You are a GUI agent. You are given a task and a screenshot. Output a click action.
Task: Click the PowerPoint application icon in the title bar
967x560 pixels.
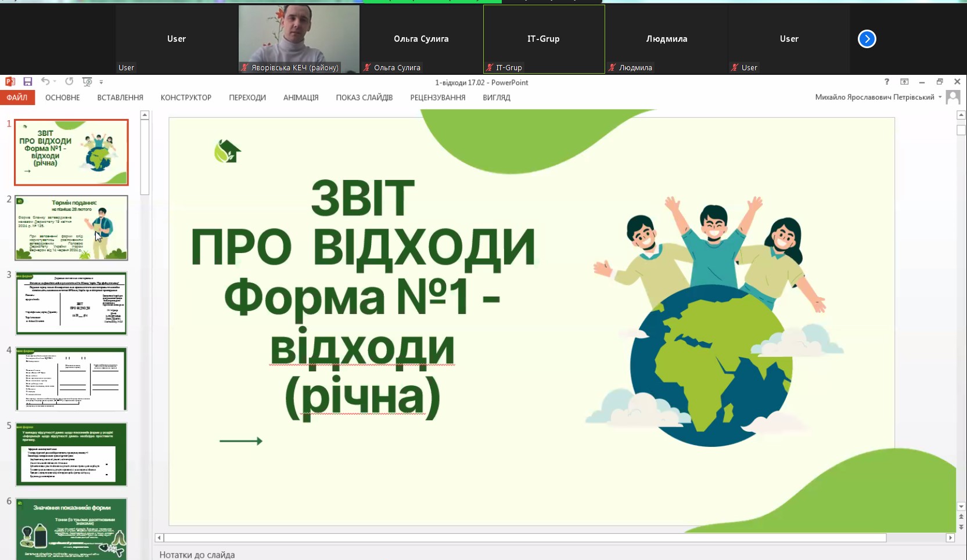point(10,82)
